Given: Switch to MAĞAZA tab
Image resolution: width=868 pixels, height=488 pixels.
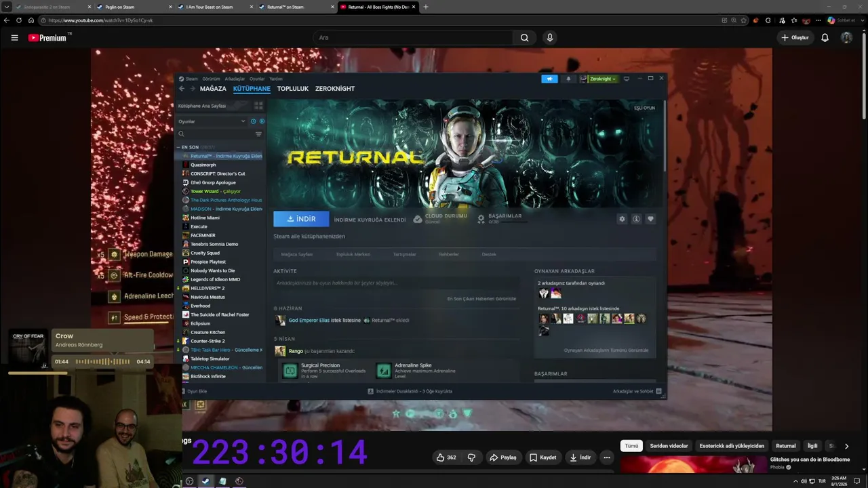Looking at the screenshot, I should 213,89.
